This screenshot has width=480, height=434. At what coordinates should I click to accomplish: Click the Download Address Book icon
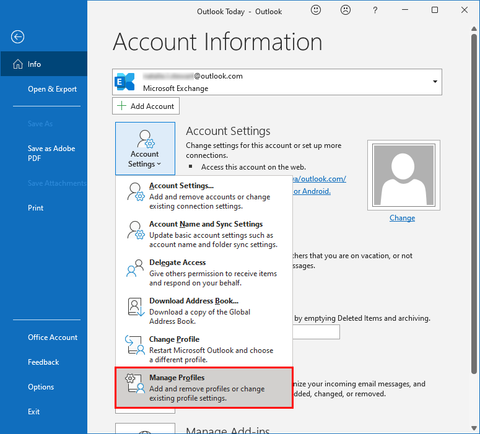(x=136, y=307)
